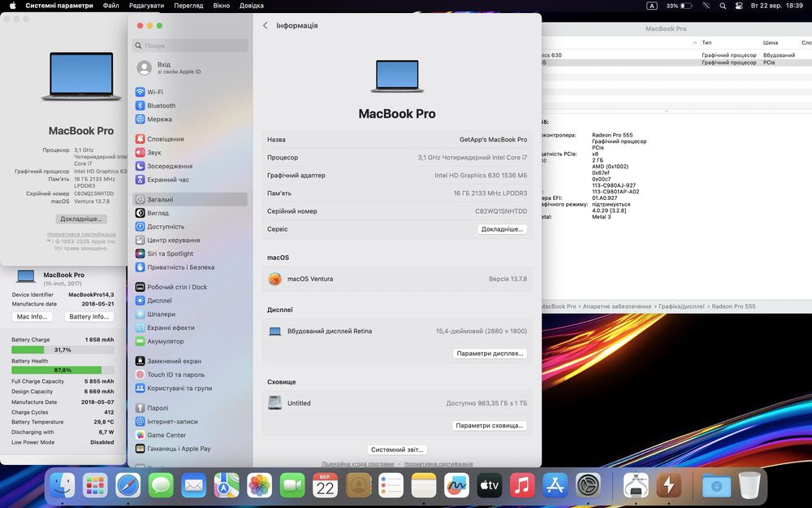Screen dimensions: 812x508
Task: Click the Mac Info… button
Action: point(32,317)
